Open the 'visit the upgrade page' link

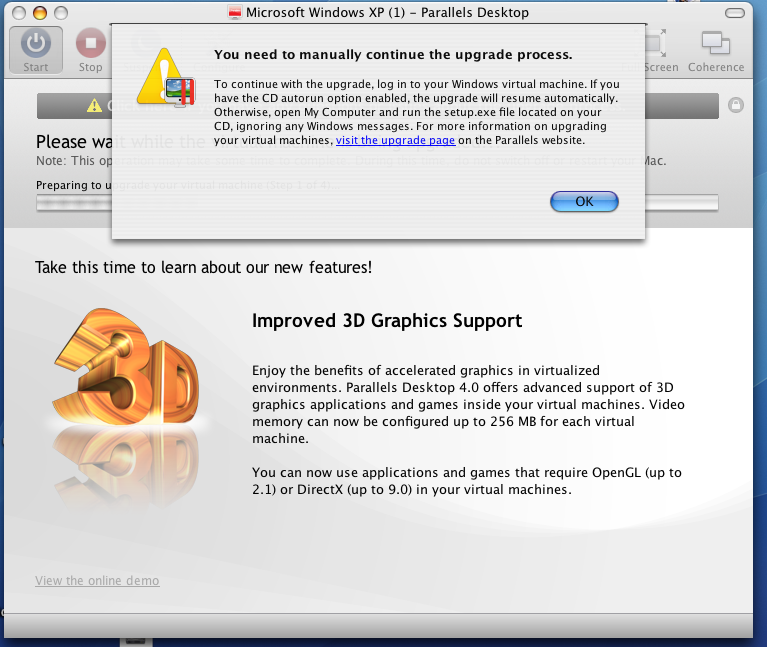395,140
